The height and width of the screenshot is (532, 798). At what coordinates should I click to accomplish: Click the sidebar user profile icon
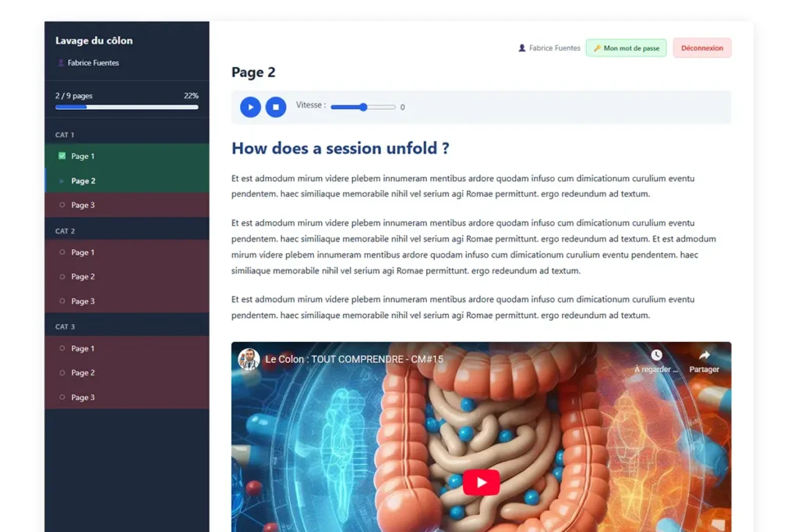[61, 63]
